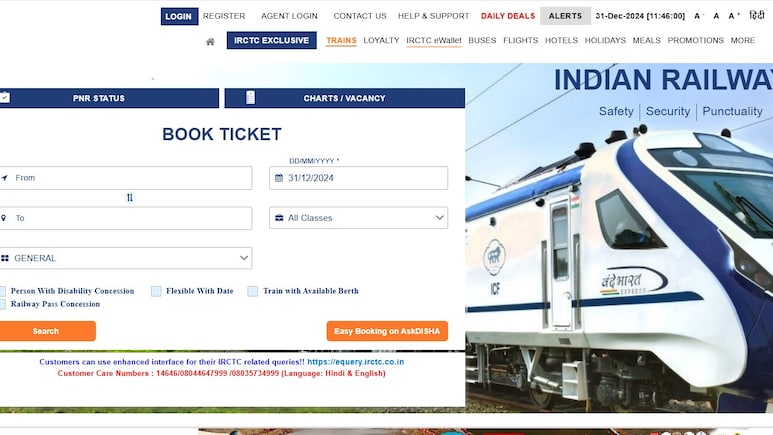Tick Train with Available Berth checkbox
The image size is (773, 435).
click(x=252, y=291)
